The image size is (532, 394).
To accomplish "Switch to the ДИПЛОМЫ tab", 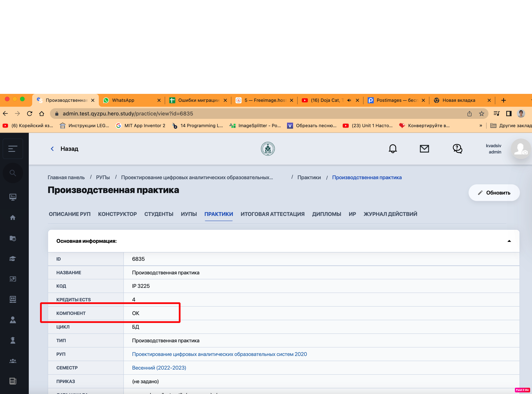I will [x=326, y=214].
